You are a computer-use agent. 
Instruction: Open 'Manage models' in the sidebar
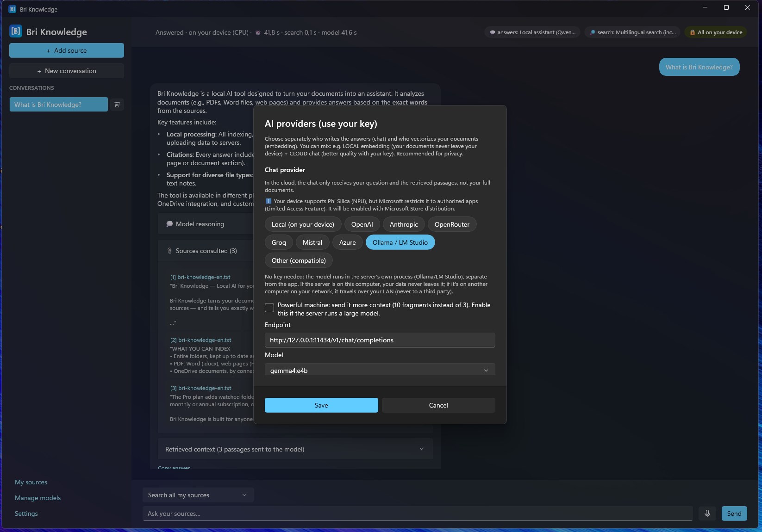pyautogui.click(x=37, y=498)
